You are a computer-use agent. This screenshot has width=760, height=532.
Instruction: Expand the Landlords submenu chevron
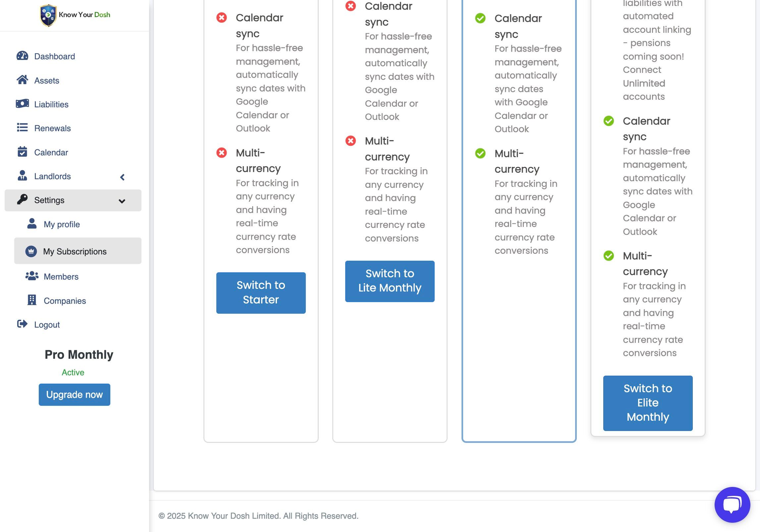tap(122, 177)
